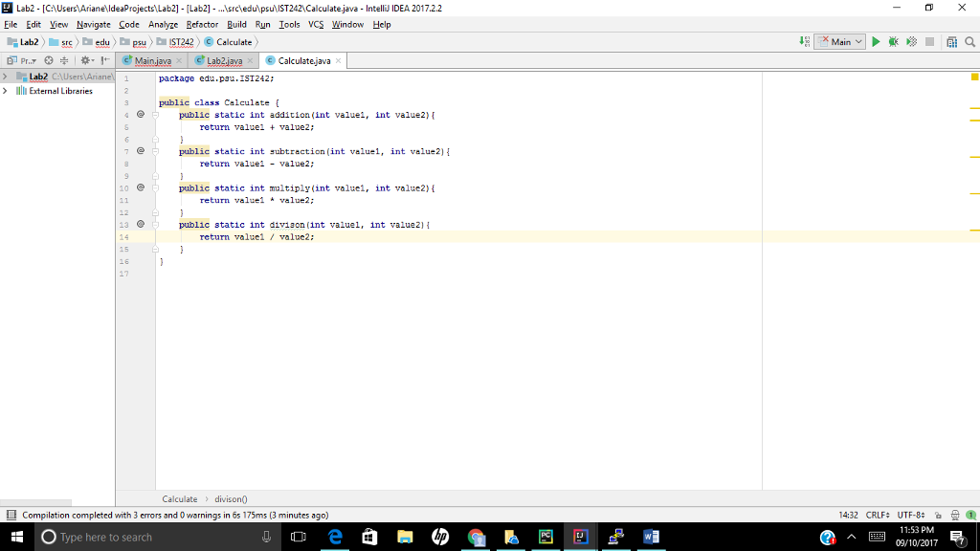Screen dimensions: 980x551
Task: Click the Event Log notification badge
Action: tap(972, 515)
